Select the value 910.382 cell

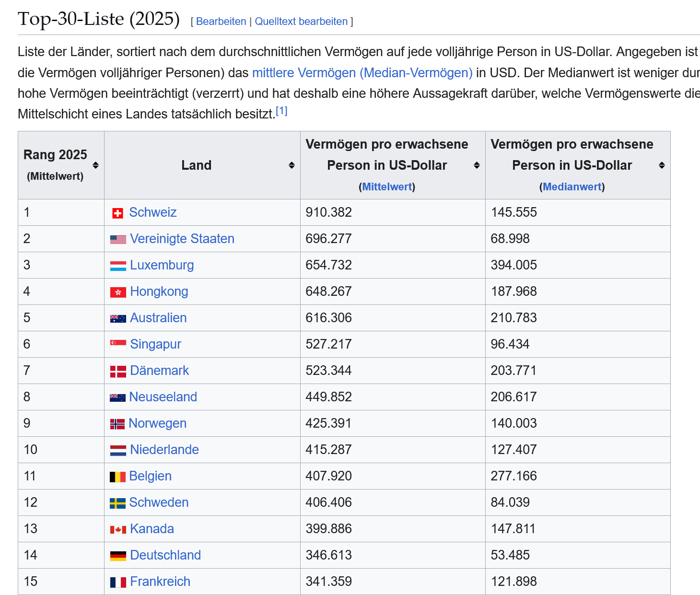[x=393, y=212]
